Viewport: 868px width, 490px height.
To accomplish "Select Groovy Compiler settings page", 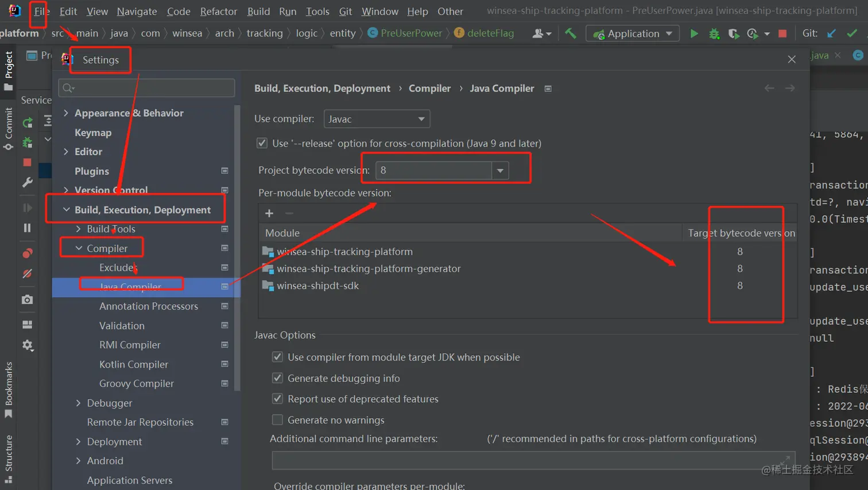I will 137,383.
